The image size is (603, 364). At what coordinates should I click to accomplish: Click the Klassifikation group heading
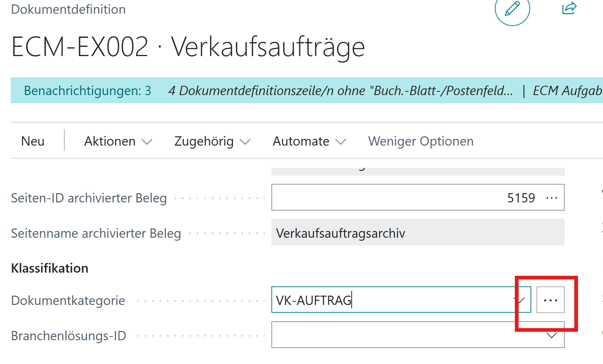click(50, 268)
